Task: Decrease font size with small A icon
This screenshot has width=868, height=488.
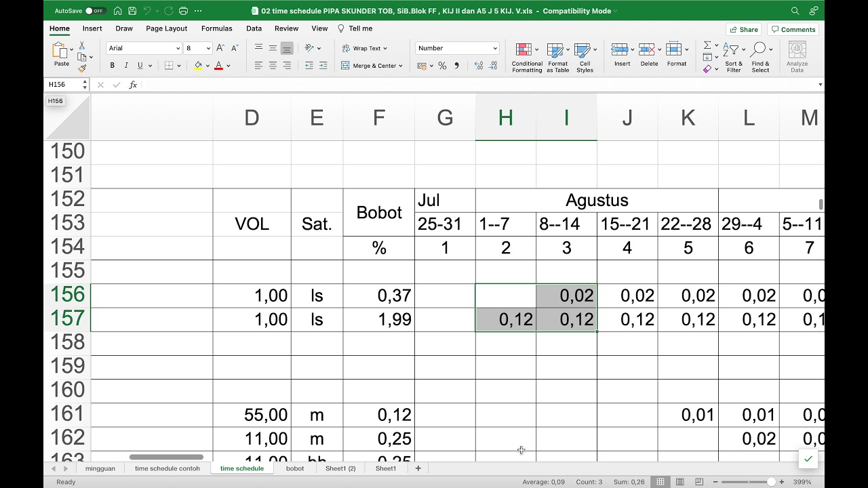Action: click(235, 48)
